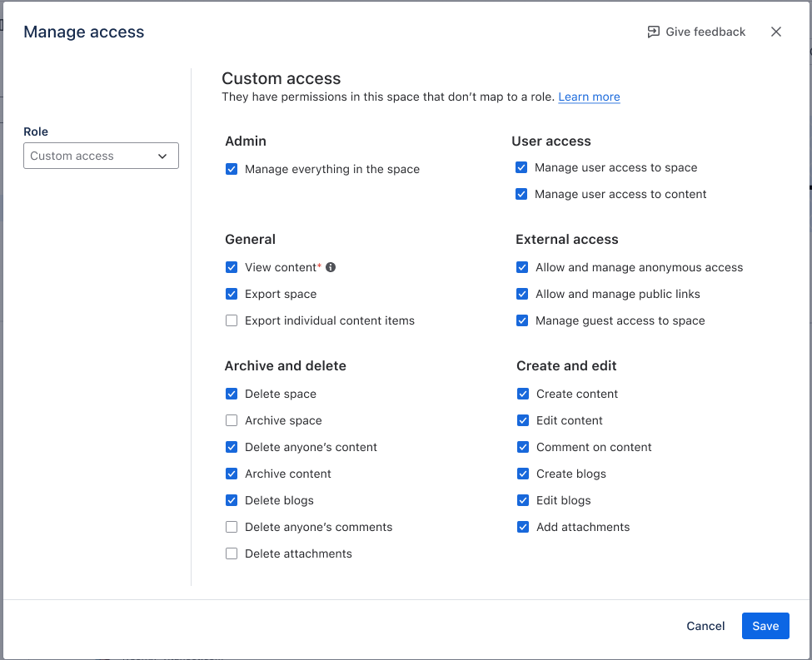Toggle Manage everything in the space checkbox

232,169
